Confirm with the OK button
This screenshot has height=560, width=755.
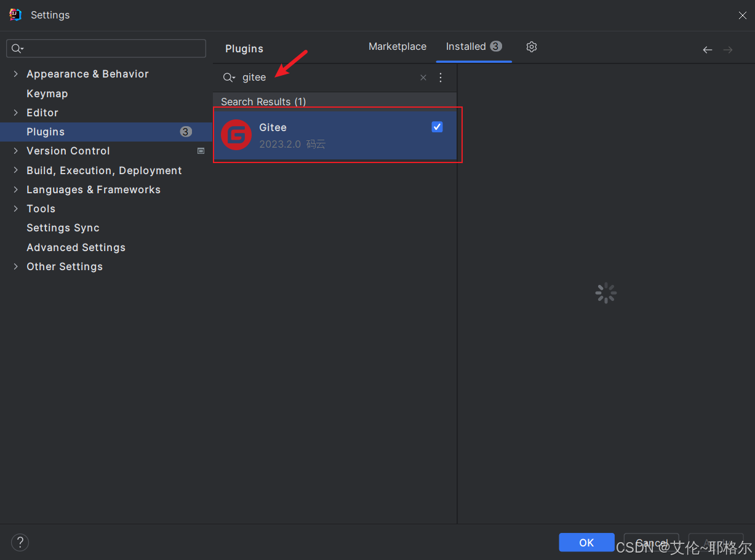(x=586, y=542)
